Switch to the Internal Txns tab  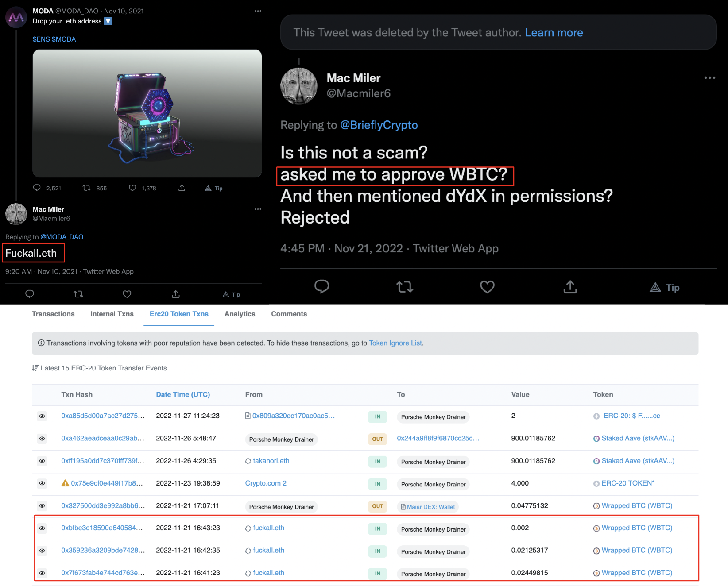point(112,314)
